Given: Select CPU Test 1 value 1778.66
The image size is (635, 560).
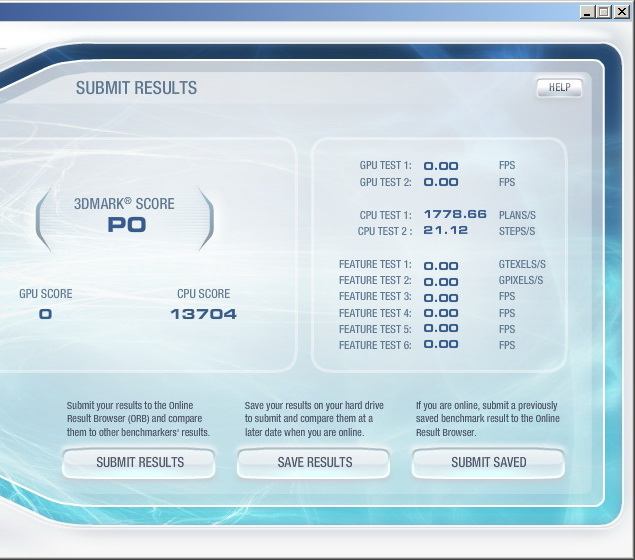Looking at the screenshot, I should [x=455, y=214].
